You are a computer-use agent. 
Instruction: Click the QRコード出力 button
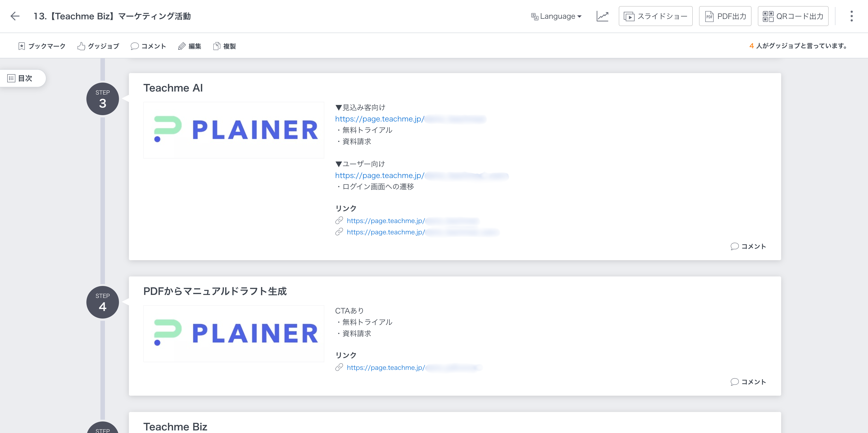pos(793,16)
